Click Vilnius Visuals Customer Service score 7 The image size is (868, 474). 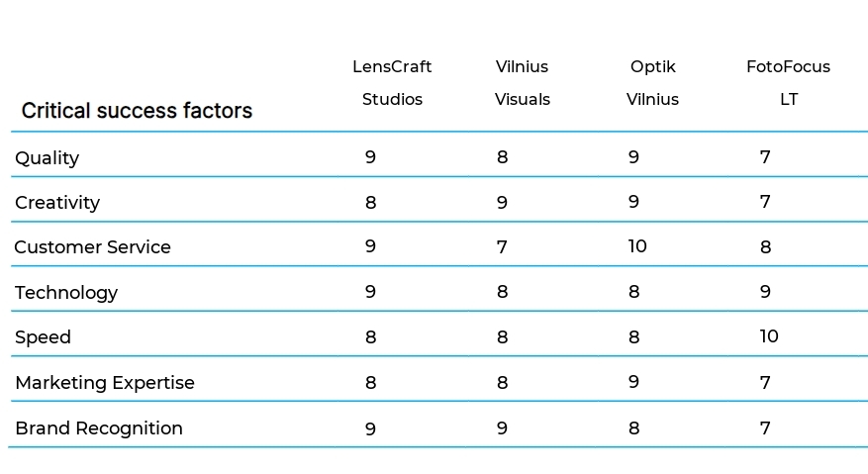[x=502, y=247]
